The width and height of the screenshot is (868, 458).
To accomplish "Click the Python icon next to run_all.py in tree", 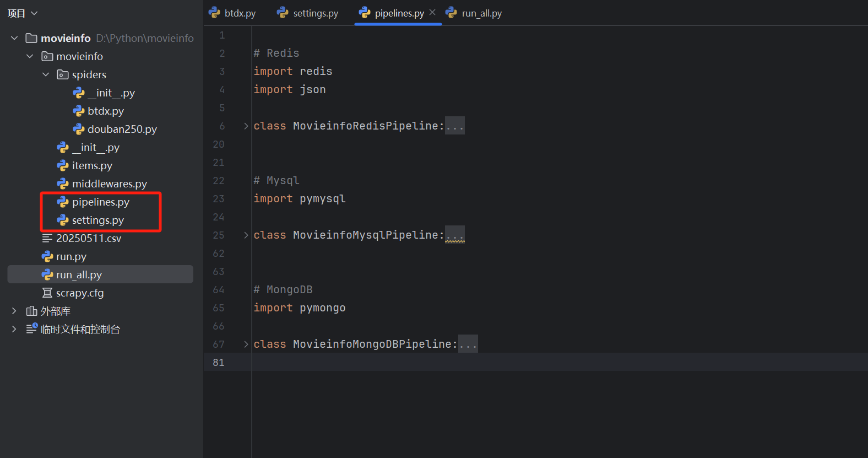I will (47, 274).
